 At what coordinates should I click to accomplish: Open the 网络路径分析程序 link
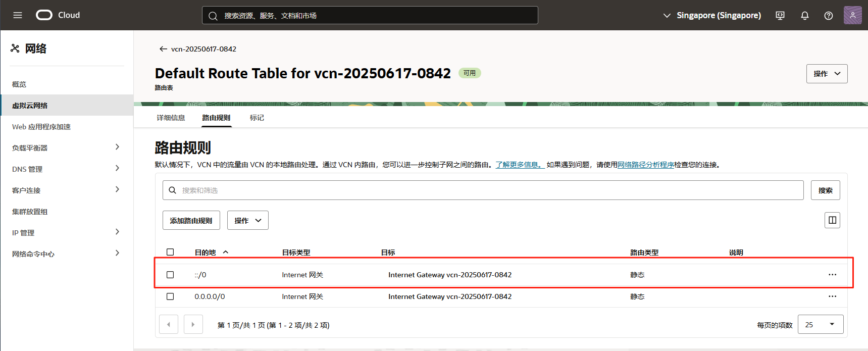click(x=645, y=165)
